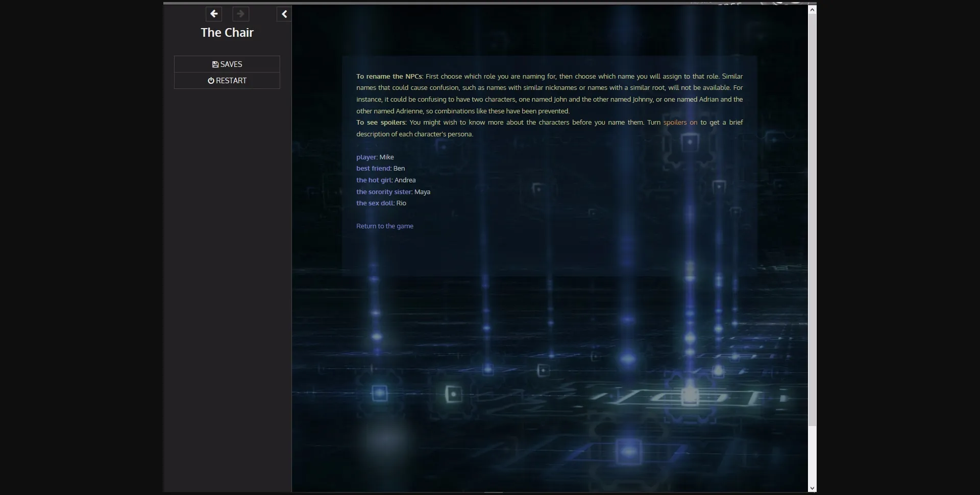Screen dimensions: 980x495
Task: Collapse the sidebar with the chevron
Action: point(284,14)
